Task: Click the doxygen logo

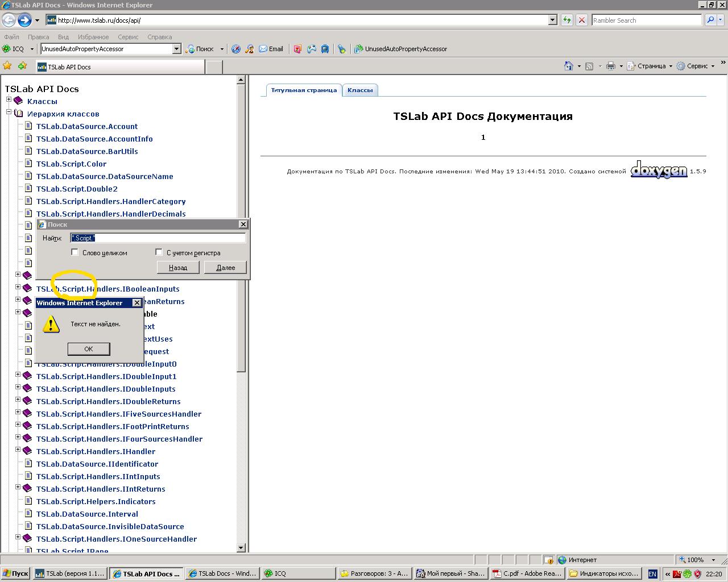Action: (659, 169)
